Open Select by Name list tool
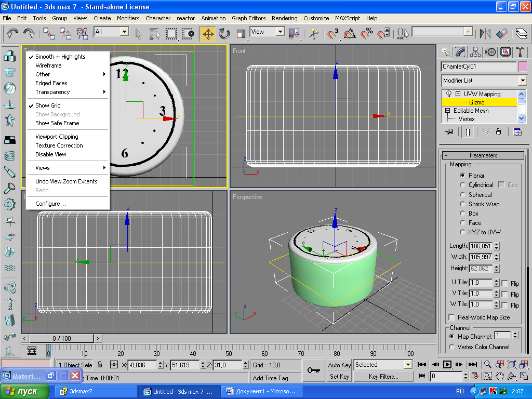This screenshot has height=399, width=532. click(x=154, y=34)
